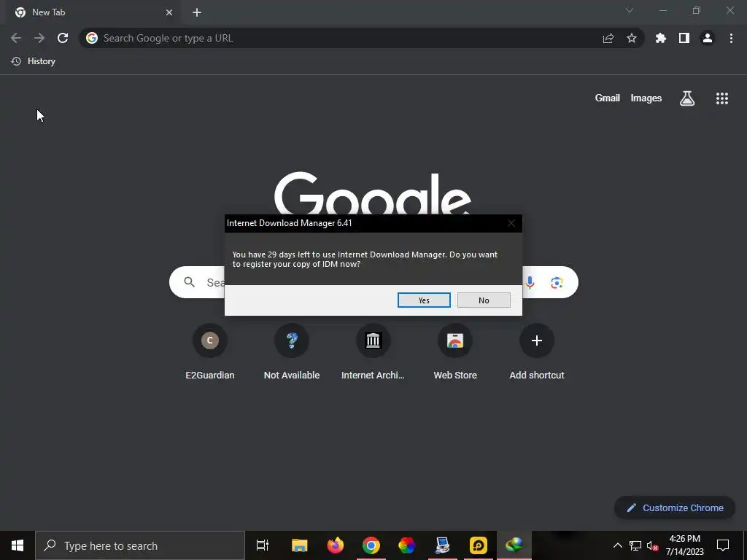Open the Chrome profile icon
The height and width of the screenshot is (560, 747).
(x=708, y=38)
